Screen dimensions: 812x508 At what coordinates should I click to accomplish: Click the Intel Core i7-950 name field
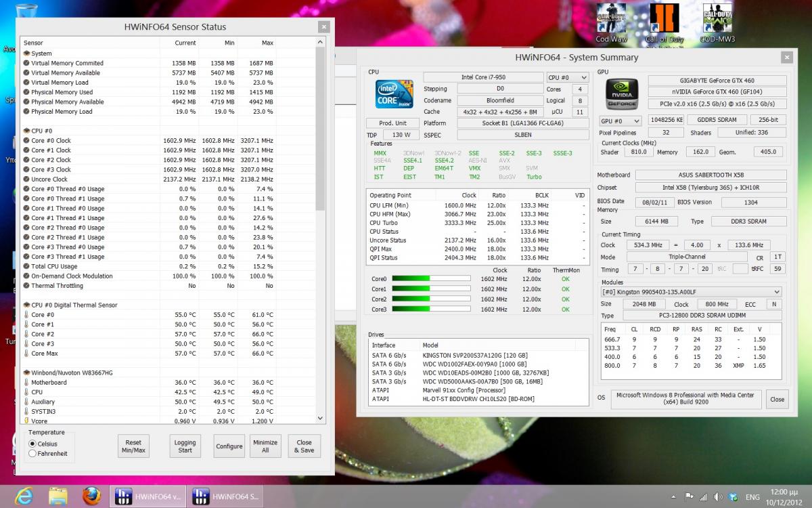483,77
